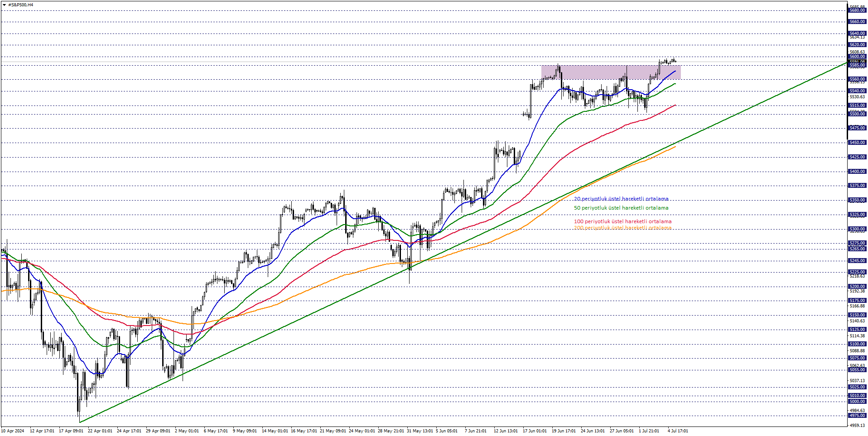Image resolution: width=868 pixels, height=436 pixels.
Task: Click the 5660.00 price level label
Action: coord(857,22)
